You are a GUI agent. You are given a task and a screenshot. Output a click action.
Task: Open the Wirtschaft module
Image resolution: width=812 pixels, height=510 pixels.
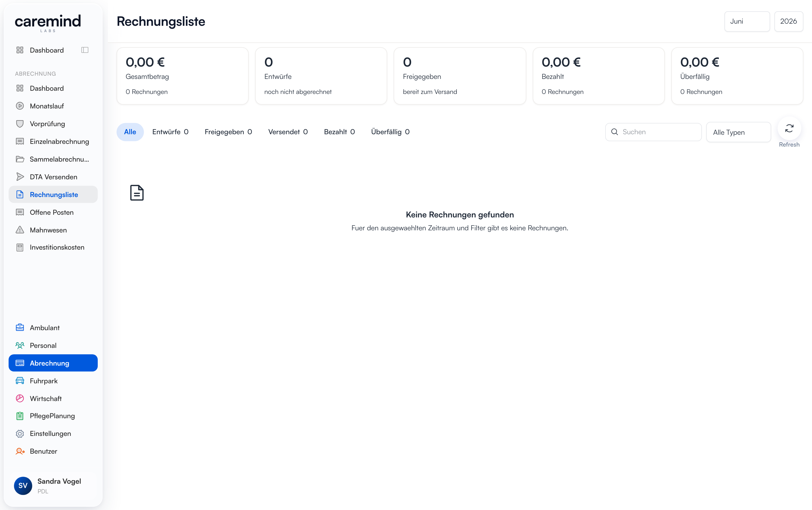[53, 398]
